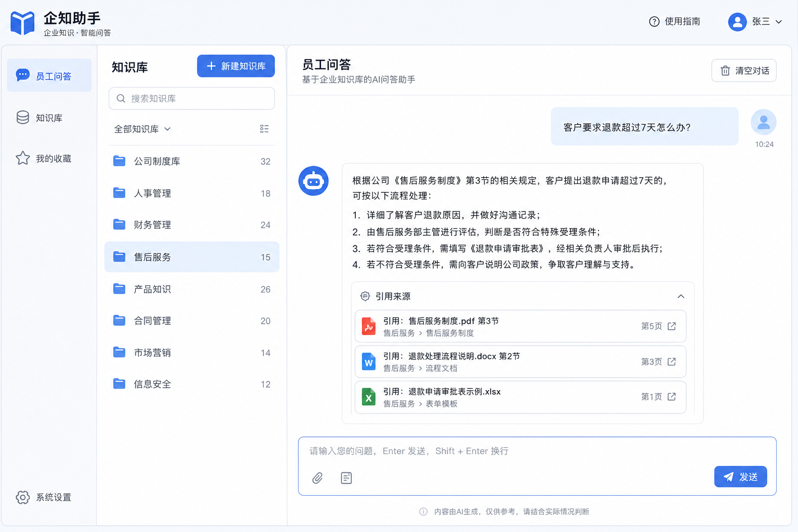Open external link icon beside 第5页
This screenshot has width=798, height=532.
[672, 326]
